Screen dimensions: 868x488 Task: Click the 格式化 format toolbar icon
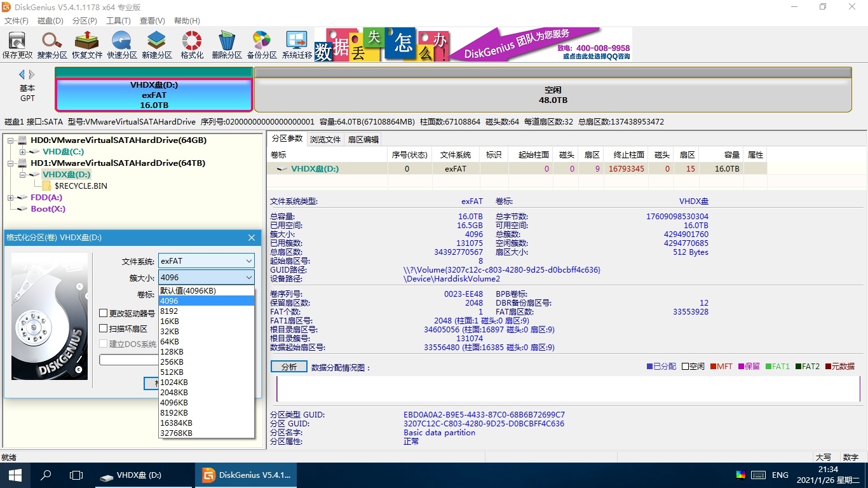[192, 44]
